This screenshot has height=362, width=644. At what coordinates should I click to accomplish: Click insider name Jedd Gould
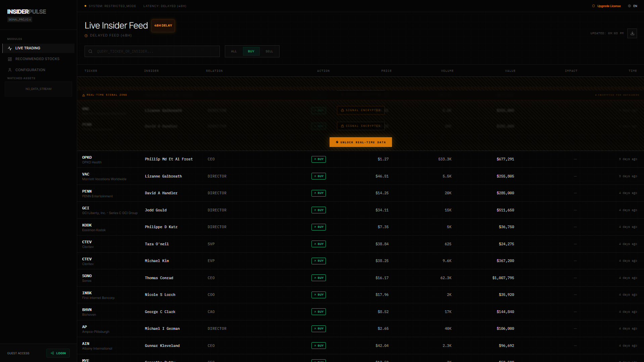click(156, 210)
